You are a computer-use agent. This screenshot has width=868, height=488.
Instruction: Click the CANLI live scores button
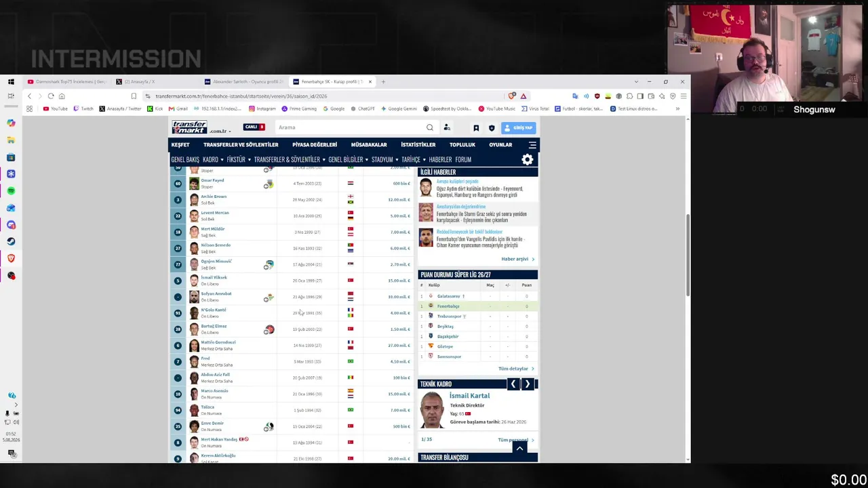(x=254, y=127)
